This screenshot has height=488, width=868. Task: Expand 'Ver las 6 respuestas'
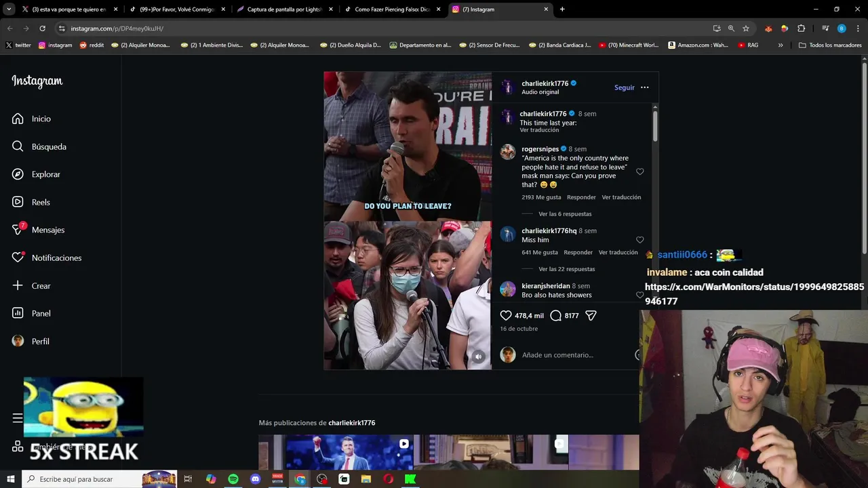[x=565, y=214]
